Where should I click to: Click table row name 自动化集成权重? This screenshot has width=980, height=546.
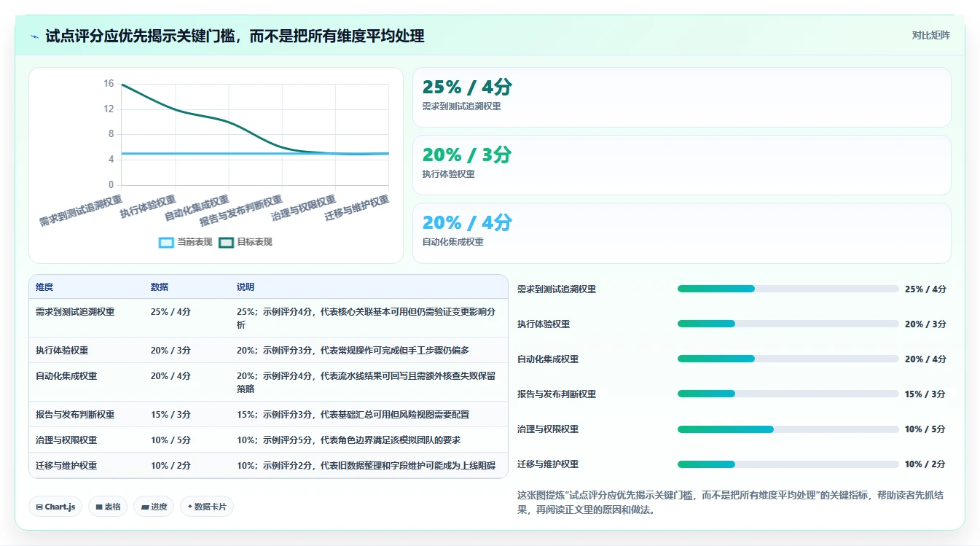pyautogui.click(x=66, y=375)
